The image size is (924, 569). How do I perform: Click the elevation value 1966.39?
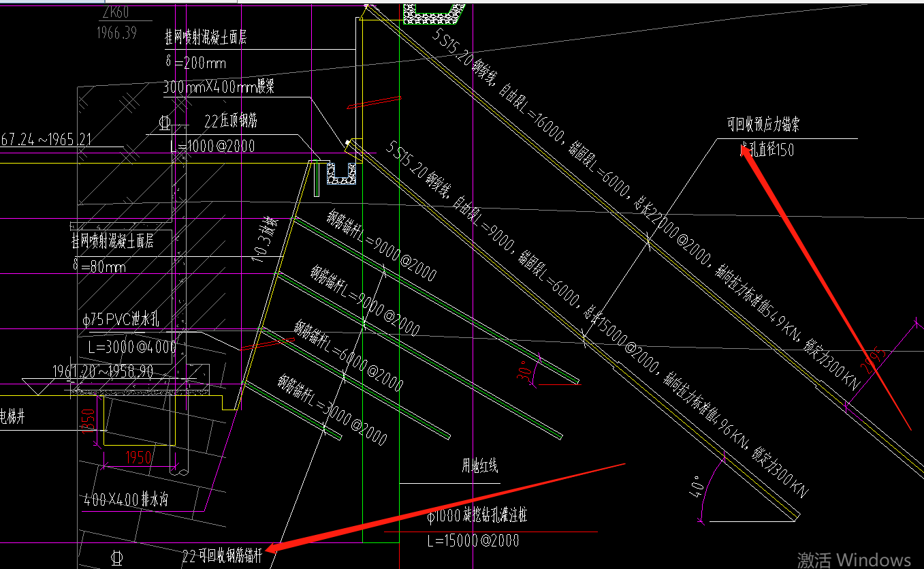[x=116, y=33]
